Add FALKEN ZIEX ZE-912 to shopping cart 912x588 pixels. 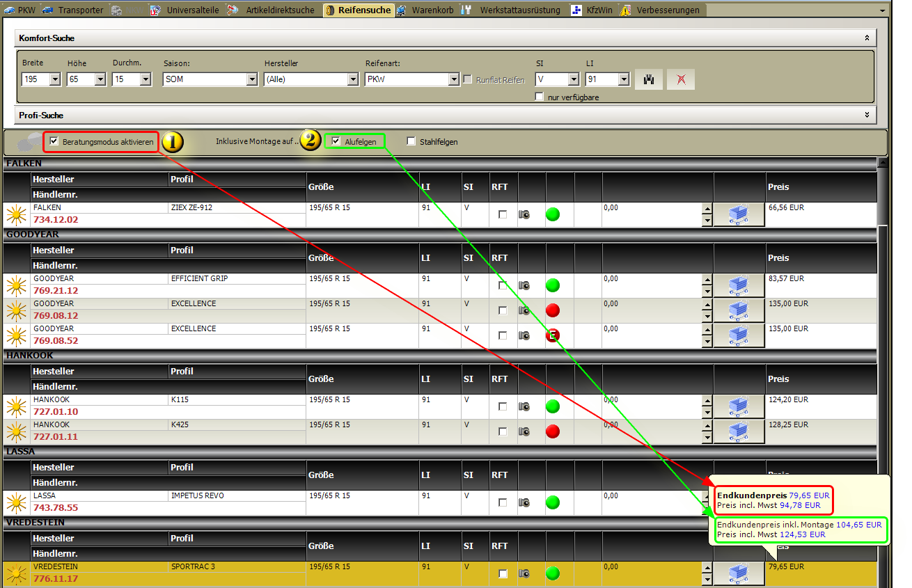pyautogui.click(x=739, y=215)
